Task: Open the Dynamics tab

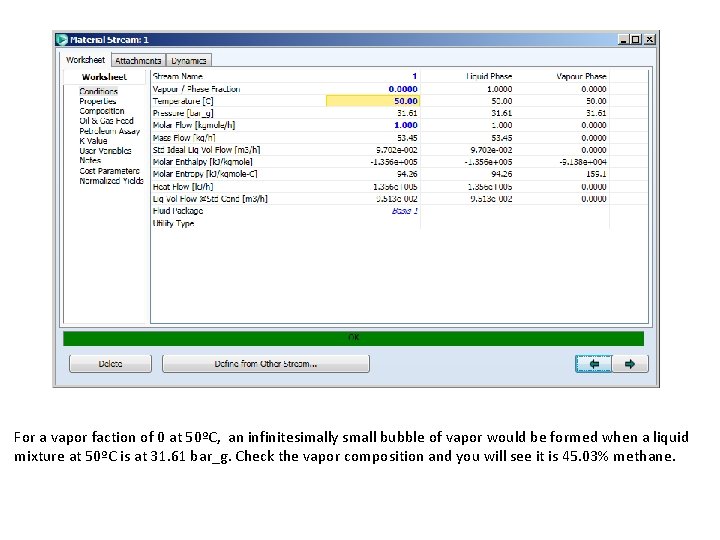Action: click(188, 61)
